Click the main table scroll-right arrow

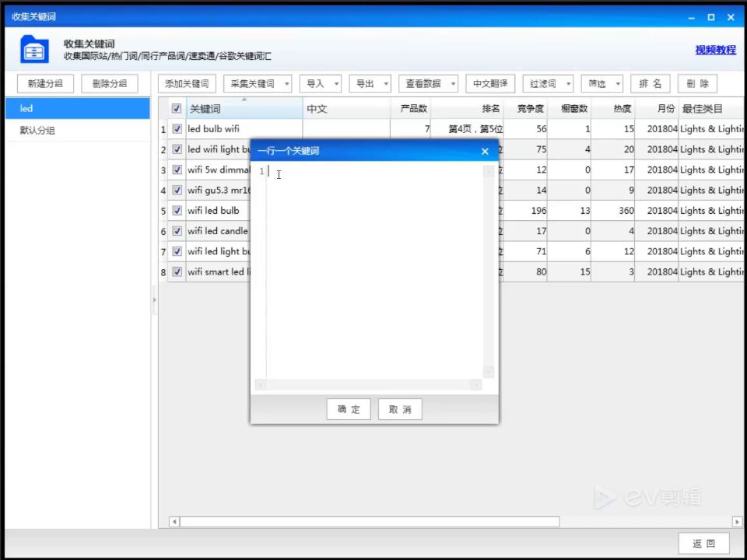coord(737,522)
